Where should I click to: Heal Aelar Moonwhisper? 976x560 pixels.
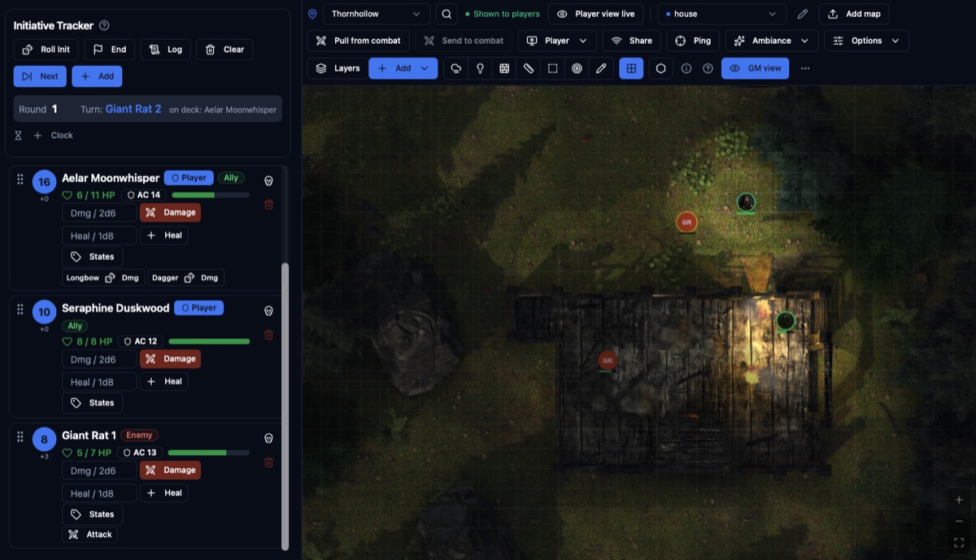tap(163, 235)
